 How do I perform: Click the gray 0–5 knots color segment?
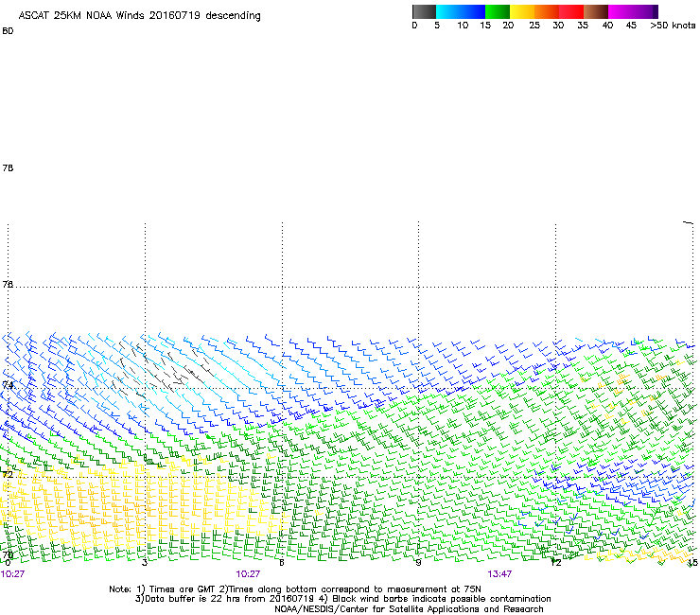(x=425, y=11)
